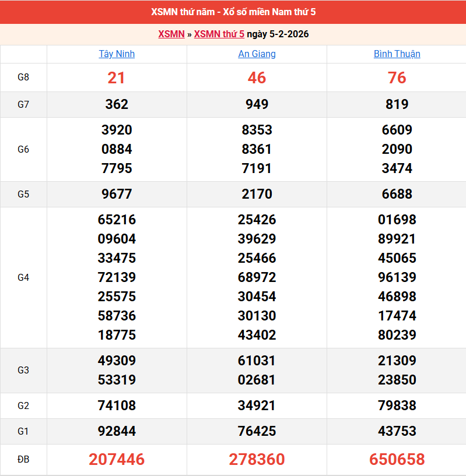
Task: Open the XSMN thứ 5 breadcrumb link
Action: 219,34
